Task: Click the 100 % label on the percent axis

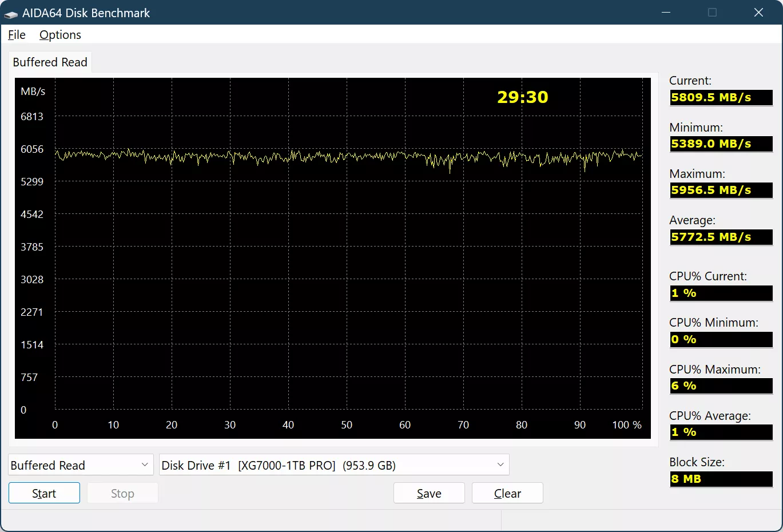Action: coord(627,425)
